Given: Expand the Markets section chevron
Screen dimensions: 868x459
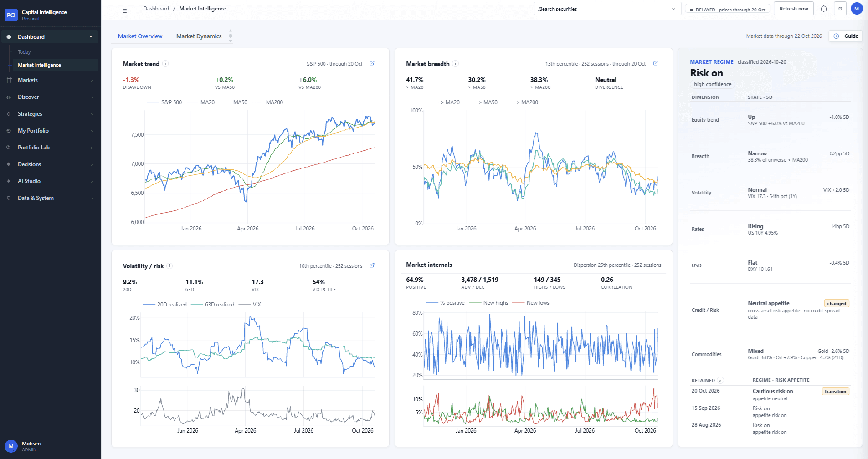Looking at the screenshot, I should coord(92,80).
